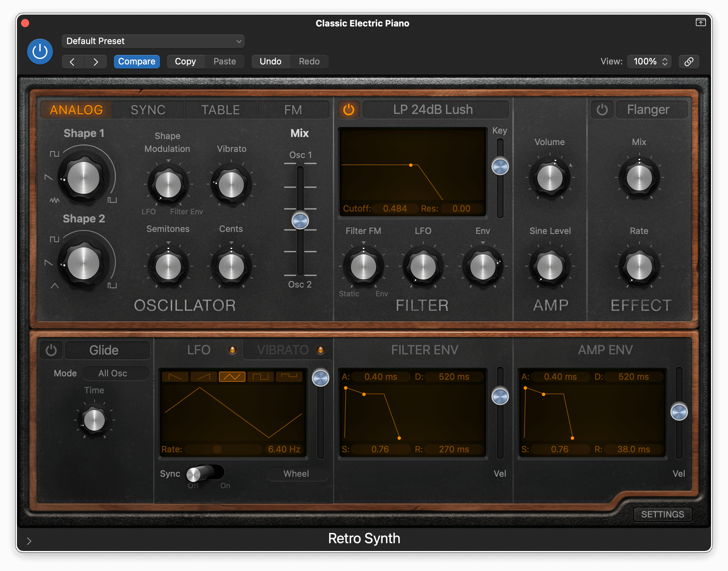The height and width of the screenshot is (571, 728).
Task: Switch to the VIBRATO tab
Action: point(283,350)
